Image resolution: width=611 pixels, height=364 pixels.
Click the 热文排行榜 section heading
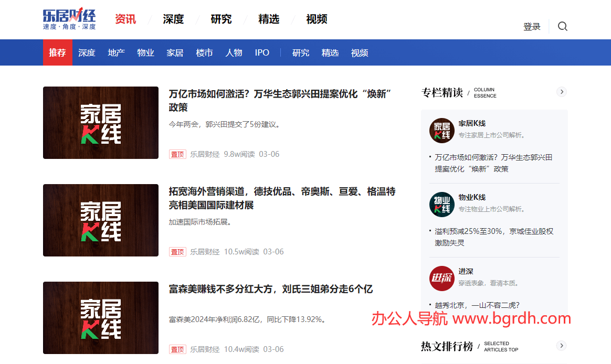[447, 347]
